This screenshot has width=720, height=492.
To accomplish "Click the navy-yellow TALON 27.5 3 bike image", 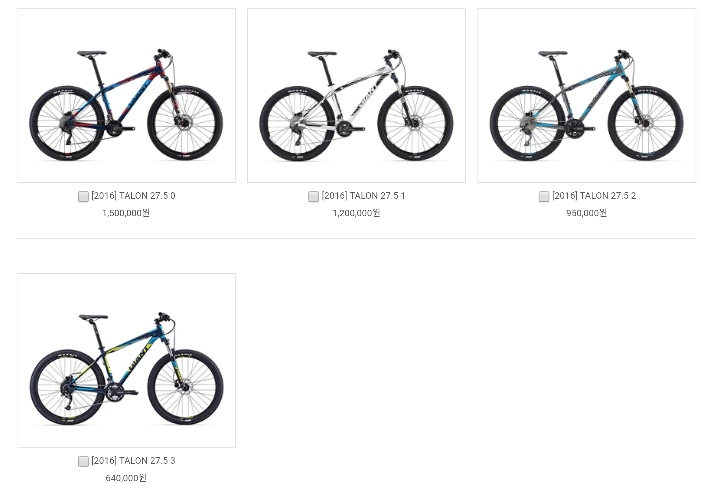I will click(126, 360).
